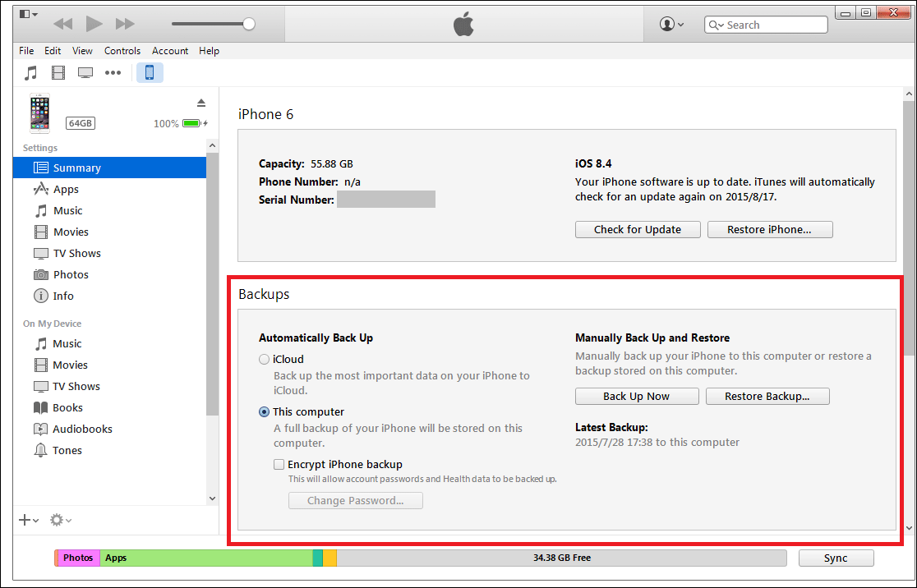Open the Music library icon in toolbar

click(31, 72)
